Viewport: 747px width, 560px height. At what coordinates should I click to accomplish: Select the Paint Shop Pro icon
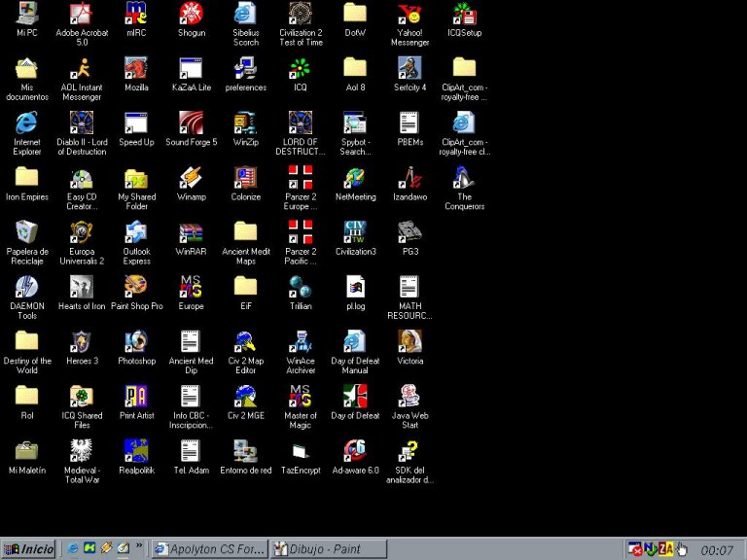click(x=136, y=288)
